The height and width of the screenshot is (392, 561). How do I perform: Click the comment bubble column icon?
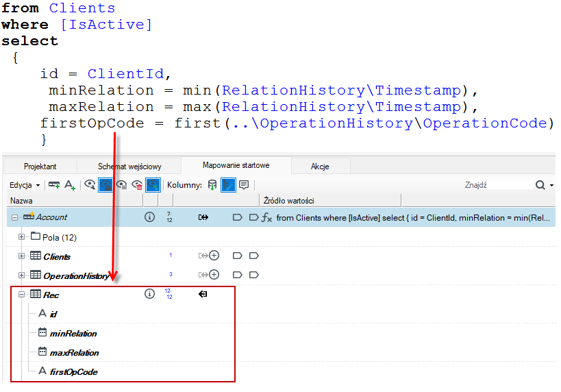click(x=244, y=185)
